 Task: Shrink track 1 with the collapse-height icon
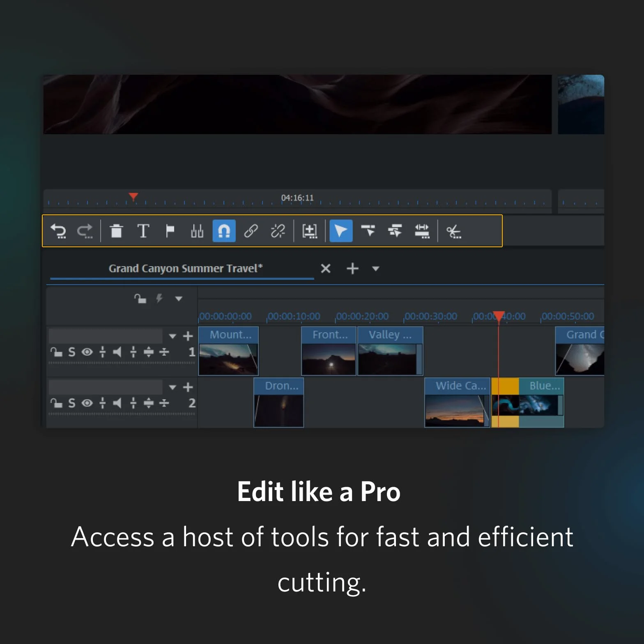[x=164, y=352]
